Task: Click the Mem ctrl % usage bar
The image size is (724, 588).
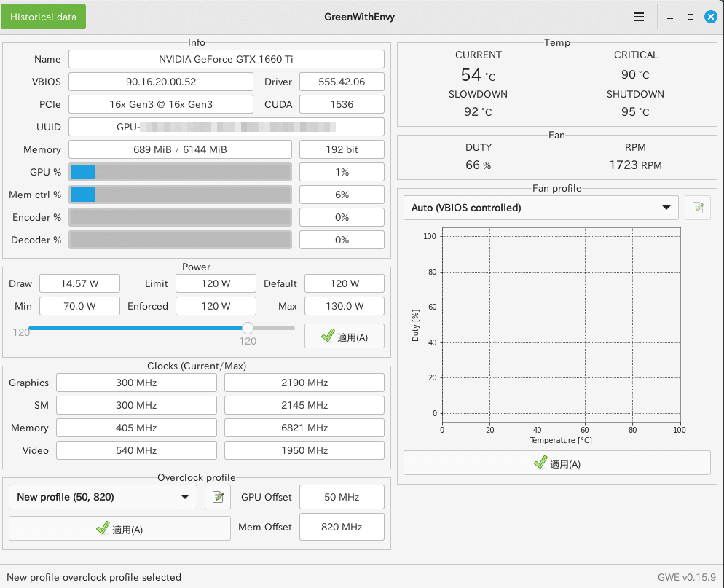Action: click(180, 195)
